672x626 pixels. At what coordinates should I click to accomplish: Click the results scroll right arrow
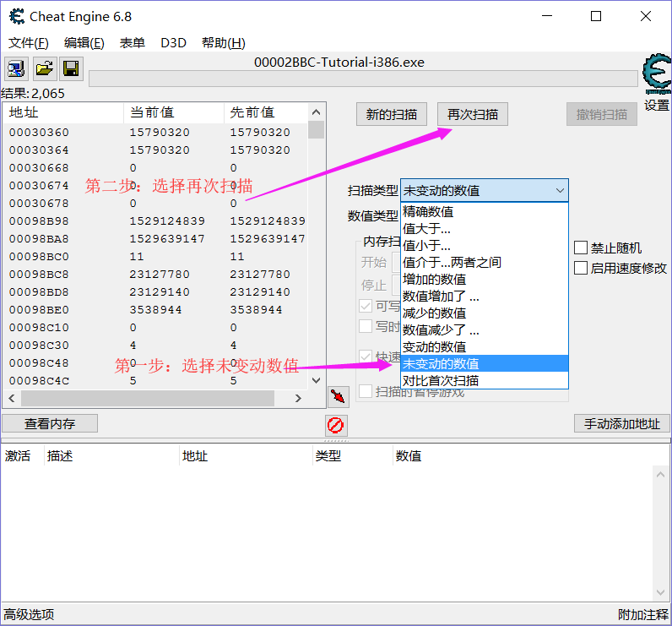click(298, 398)
